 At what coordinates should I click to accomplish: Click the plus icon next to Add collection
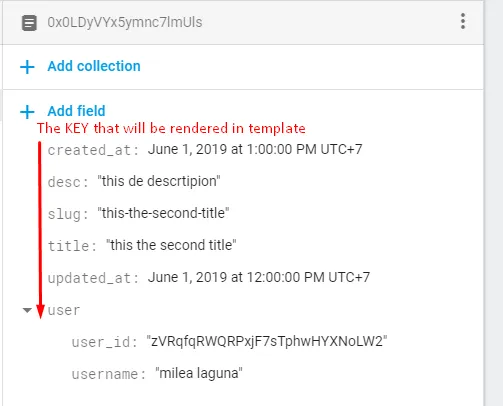pos(27,67)
